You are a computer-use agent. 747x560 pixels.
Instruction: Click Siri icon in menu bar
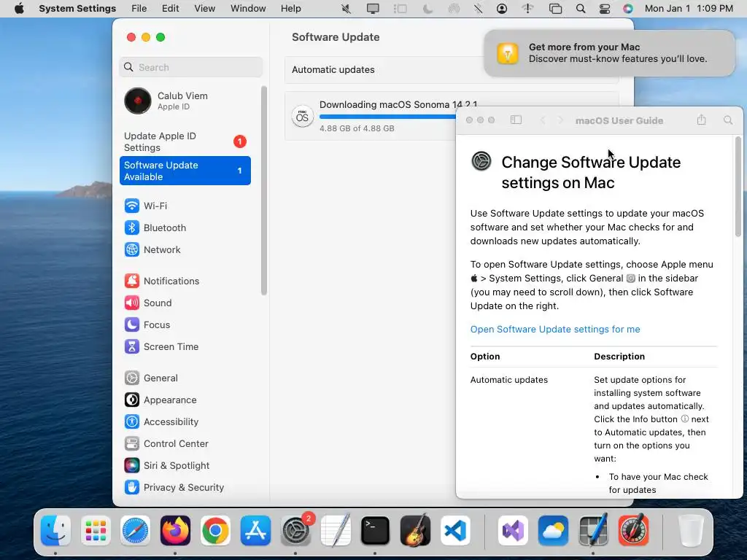[x=628, y=9]
